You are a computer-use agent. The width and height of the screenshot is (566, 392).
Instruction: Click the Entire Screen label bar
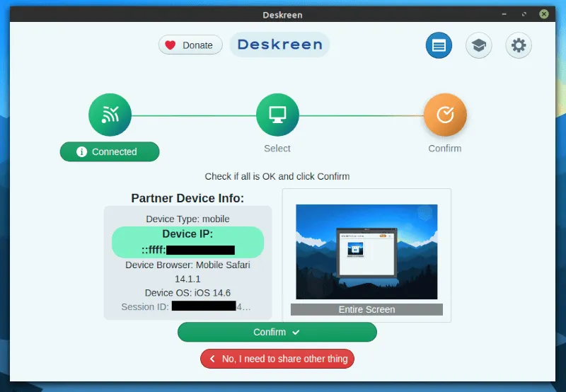[366, 309]
